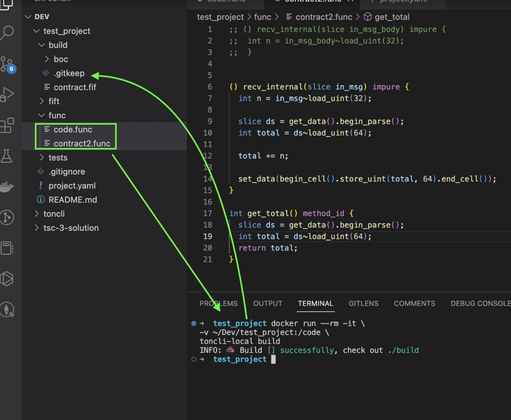Expand the tsc-3-solution folder chevron
The width and height of the screenshot is (511, 420).
click(x=37, y=228)
